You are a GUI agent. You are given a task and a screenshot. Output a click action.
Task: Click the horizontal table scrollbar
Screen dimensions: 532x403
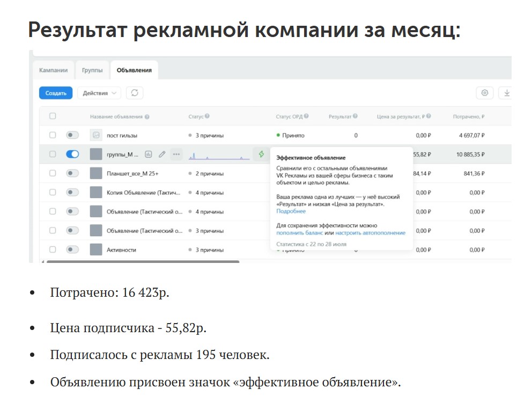pyautogui.click(x=143, y=262)
